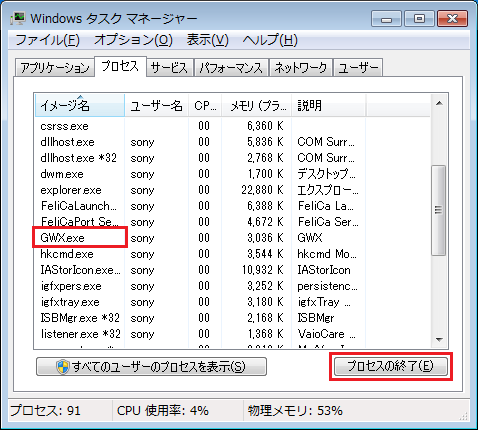This screenshot has width=478, height=430.
Task: Open the パフォーマンス tab
Action: click(231, 68)
